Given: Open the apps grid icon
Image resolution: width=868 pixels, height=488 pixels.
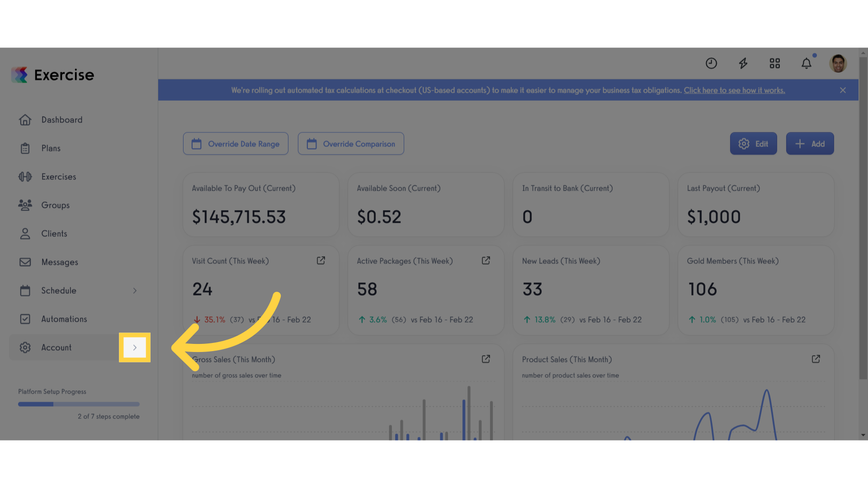Looking at the screenshot, I should click(x=775, y=63).
